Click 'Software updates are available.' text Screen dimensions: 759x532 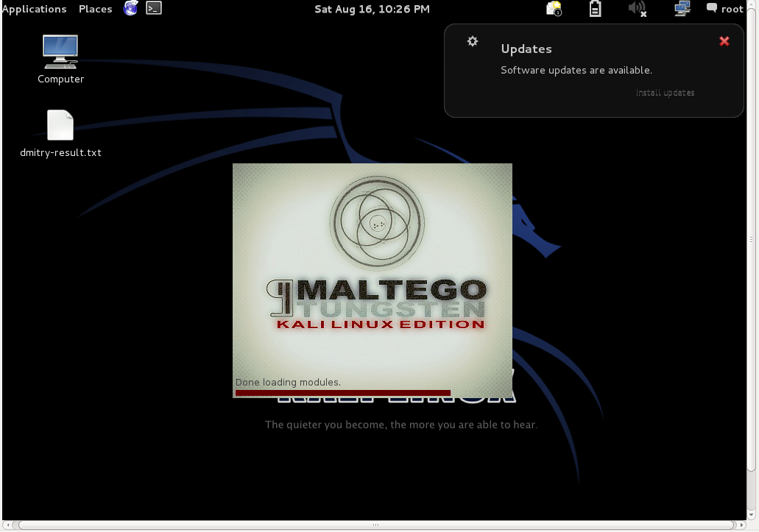576,70
